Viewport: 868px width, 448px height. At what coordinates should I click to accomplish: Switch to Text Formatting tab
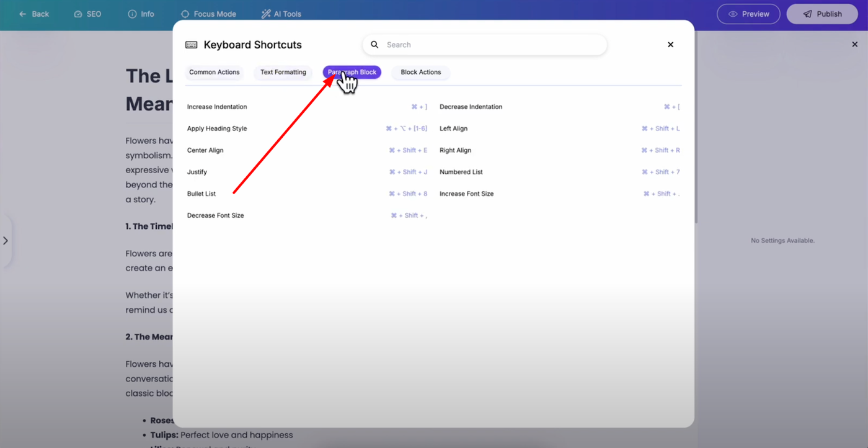(x=283, y=72)
